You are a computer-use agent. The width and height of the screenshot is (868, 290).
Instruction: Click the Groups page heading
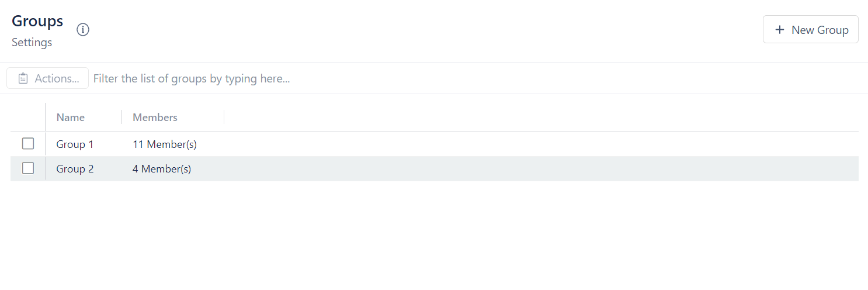37,21
